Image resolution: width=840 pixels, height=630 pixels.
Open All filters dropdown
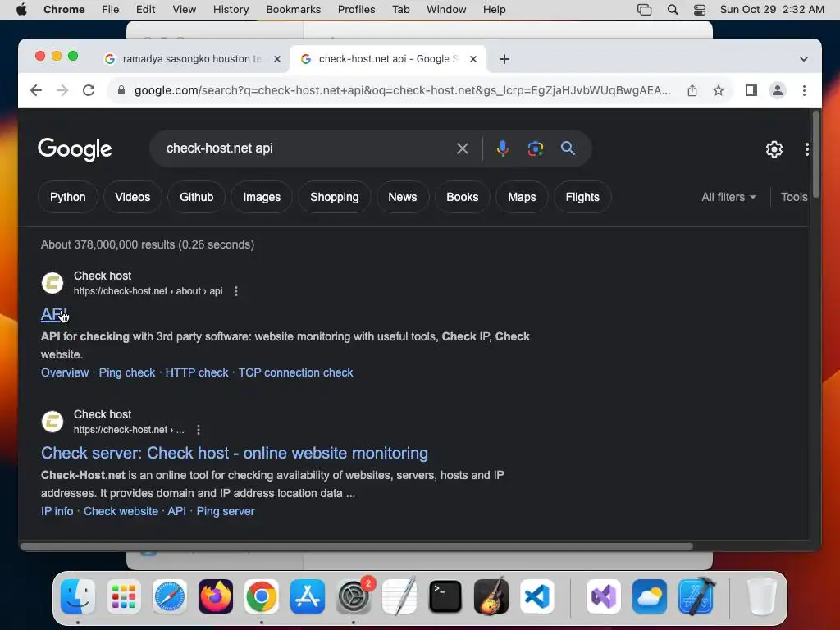(x=728, y=197)
